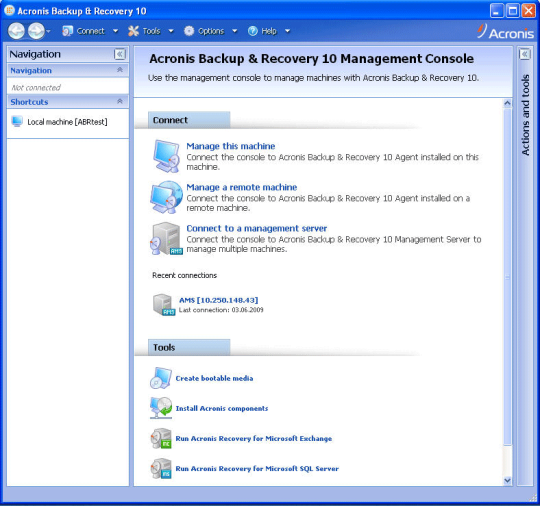Open the Help menu
Viewport: 540px width, 506px height.
(269, 31)
